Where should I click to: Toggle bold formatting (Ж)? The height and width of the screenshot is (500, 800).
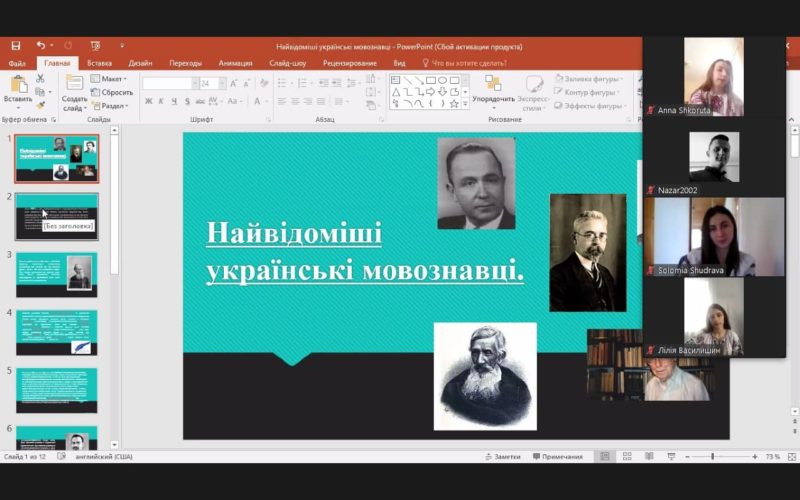(148, 101)
